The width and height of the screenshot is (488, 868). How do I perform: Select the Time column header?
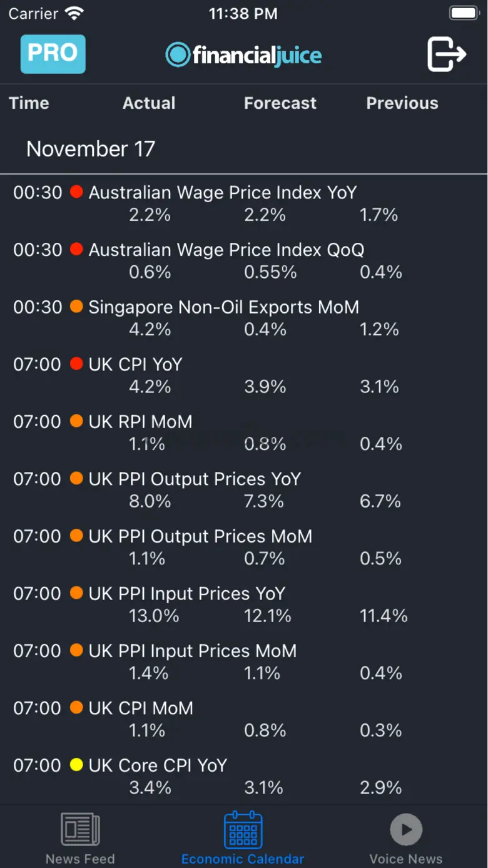point(29,103)
